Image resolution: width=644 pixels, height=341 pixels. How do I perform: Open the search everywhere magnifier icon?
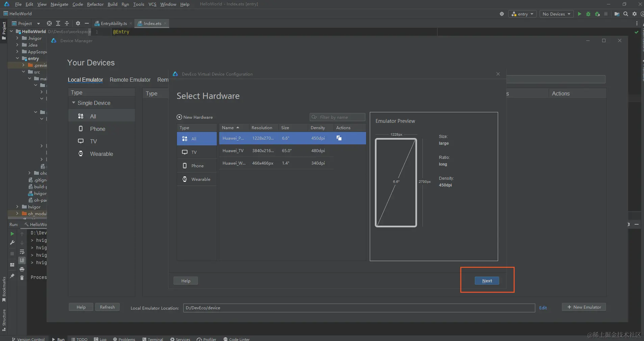[x=626, y=14]
